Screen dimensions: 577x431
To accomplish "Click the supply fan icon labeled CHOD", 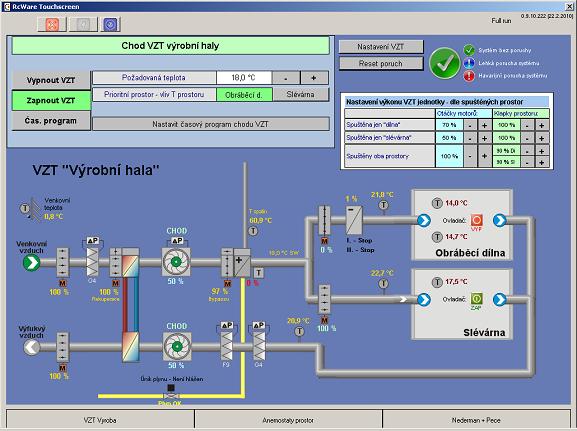I will (x=176, y=262).
